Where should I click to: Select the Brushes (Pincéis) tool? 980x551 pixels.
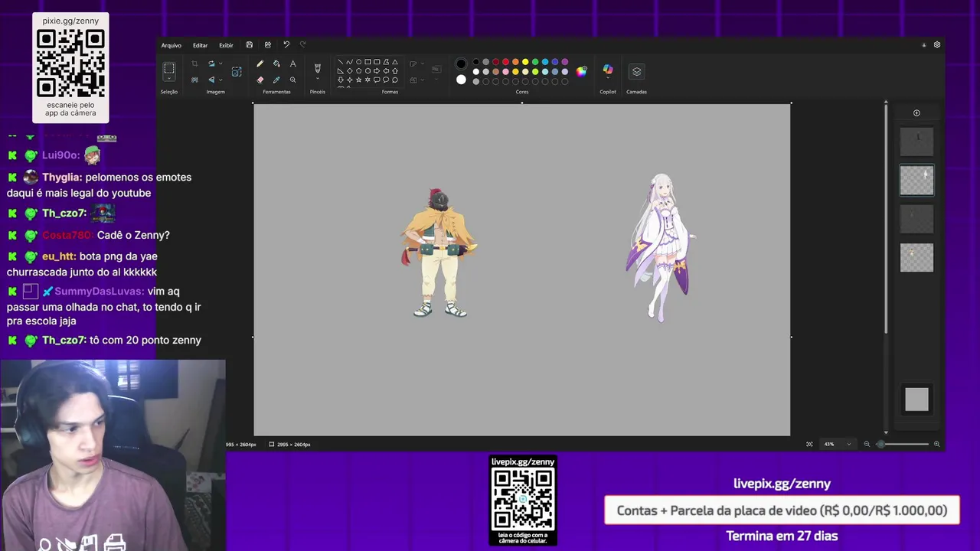click(x=318, y=68)
